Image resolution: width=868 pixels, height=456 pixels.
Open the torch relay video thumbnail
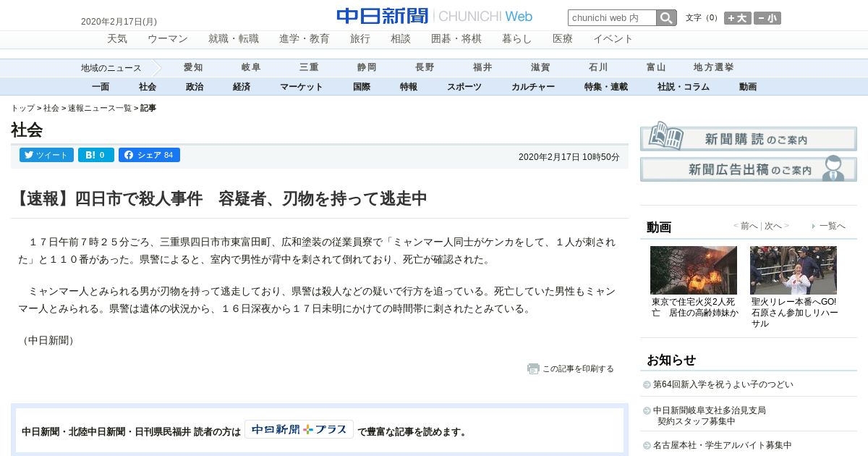point(793,270)
